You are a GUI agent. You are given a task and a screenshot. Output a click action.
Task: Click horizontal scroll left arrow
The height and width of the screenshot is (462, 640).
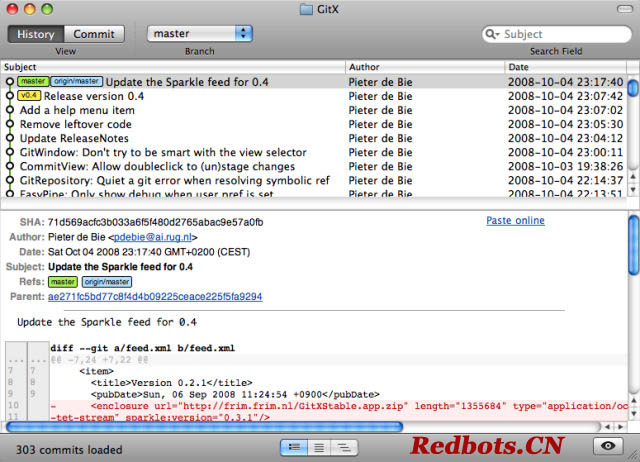click(x=607, y=427)
